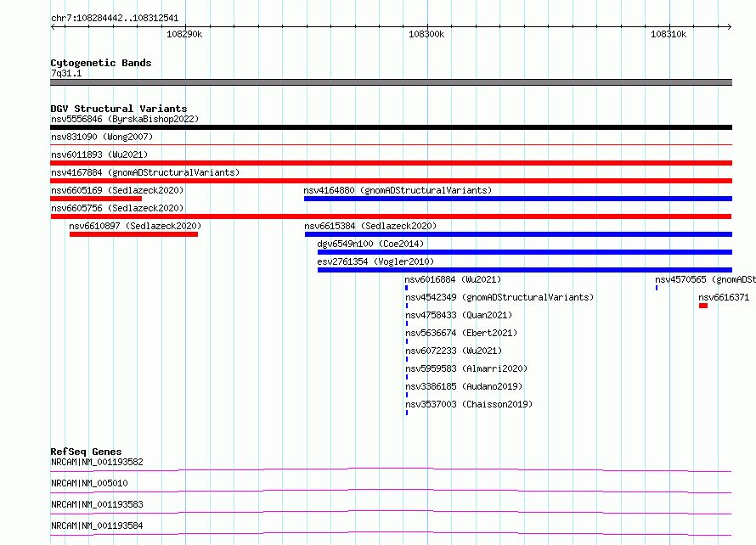
Task: Select the nsv6016884 (Wu2021) label
Action: click(454, 279)
